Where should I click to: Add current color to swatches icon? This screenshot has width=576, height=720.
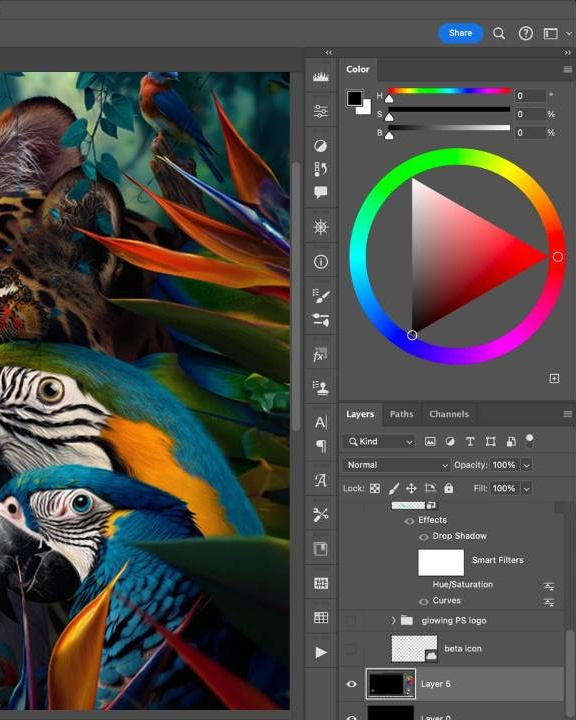coord(554,378)
